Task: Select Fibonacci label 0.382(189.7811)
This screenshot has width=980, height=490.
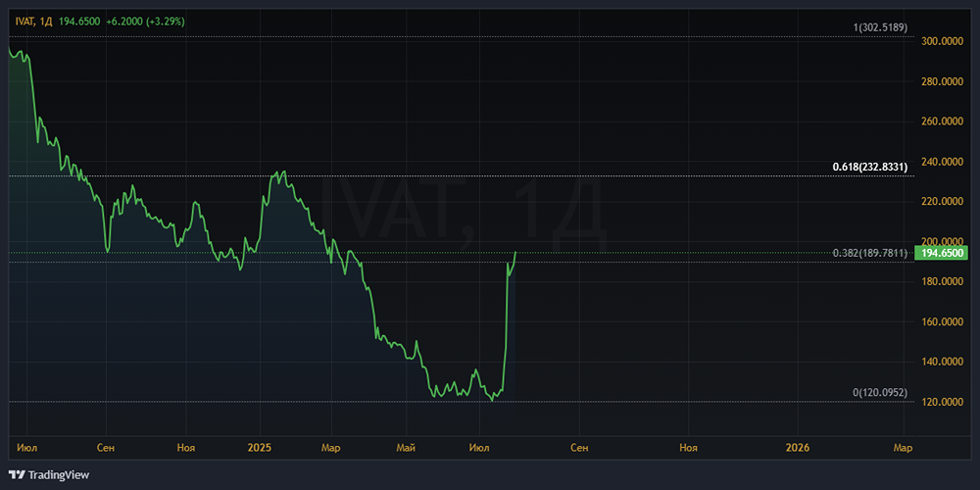Action: click(x=870, y=253)
